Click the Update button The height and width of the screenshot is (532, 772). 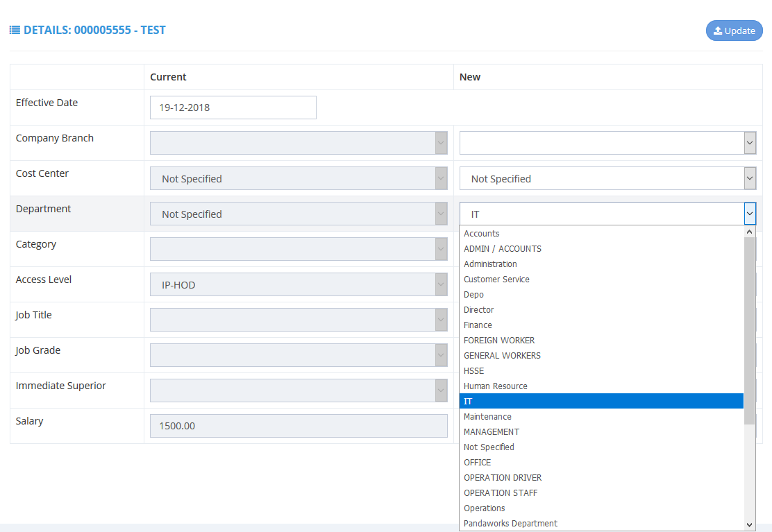pyautogui.click(x=734, y=31)
